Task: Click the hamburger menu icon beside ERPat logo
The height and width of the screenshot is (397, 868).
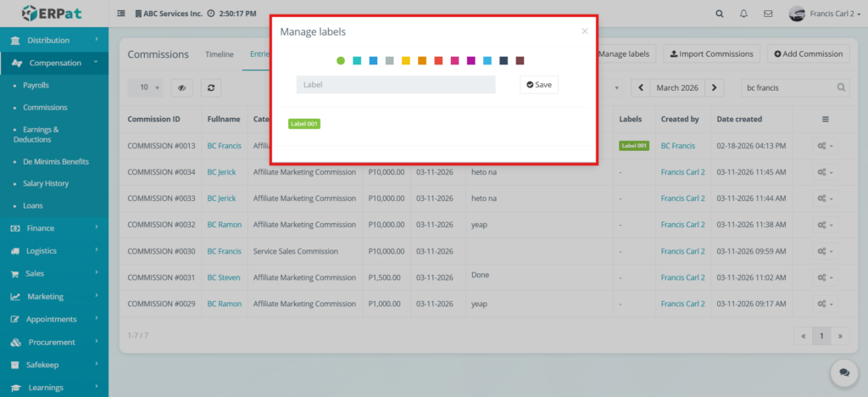Action: [121, 14]
